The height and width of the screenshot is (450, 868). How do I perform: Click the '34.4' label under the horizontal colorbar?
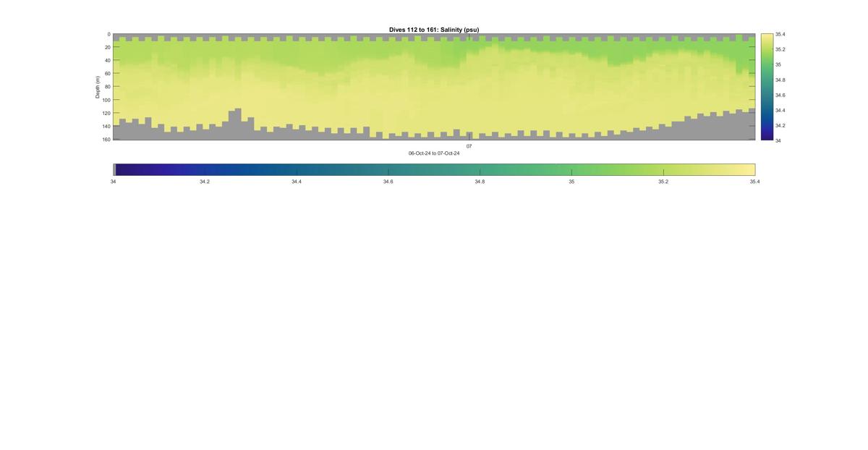tap(297, 182)
